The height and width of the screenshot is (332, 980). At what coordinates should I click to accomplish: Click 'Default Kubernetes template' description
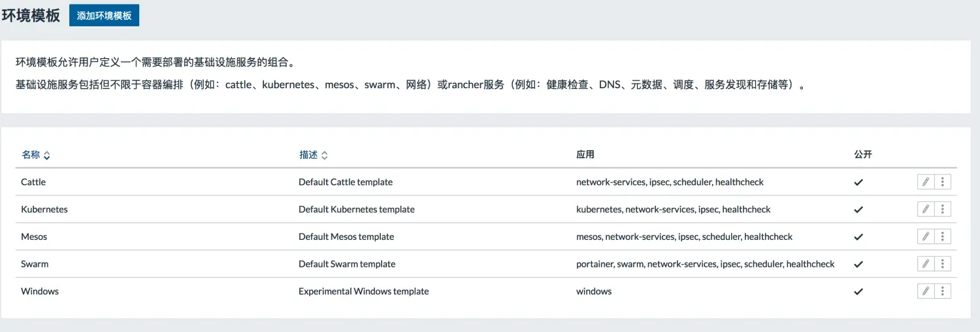[x=357, y=210]
